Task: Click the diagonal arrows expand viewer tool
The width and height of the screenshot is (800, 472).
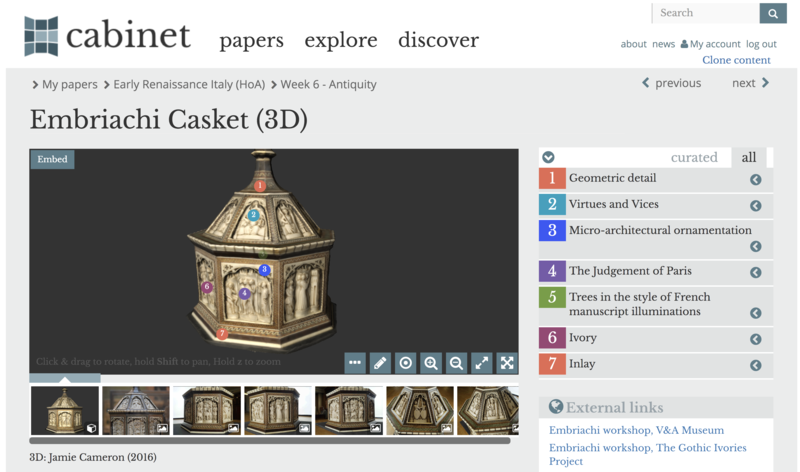Action: pos(482,363)
